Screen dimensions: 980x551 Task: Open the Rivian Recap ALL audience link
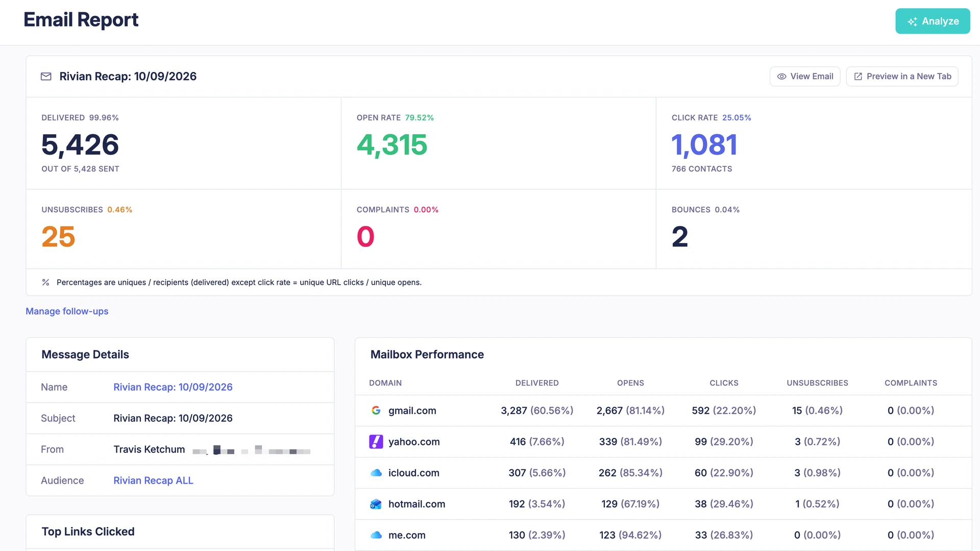(x=153, y=481)
